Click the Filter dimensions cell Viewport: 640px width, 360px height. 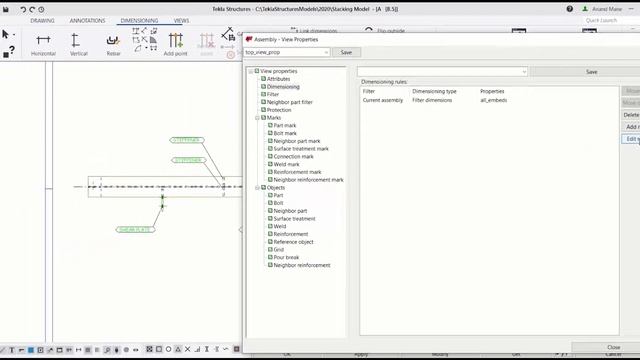point(432,100)
